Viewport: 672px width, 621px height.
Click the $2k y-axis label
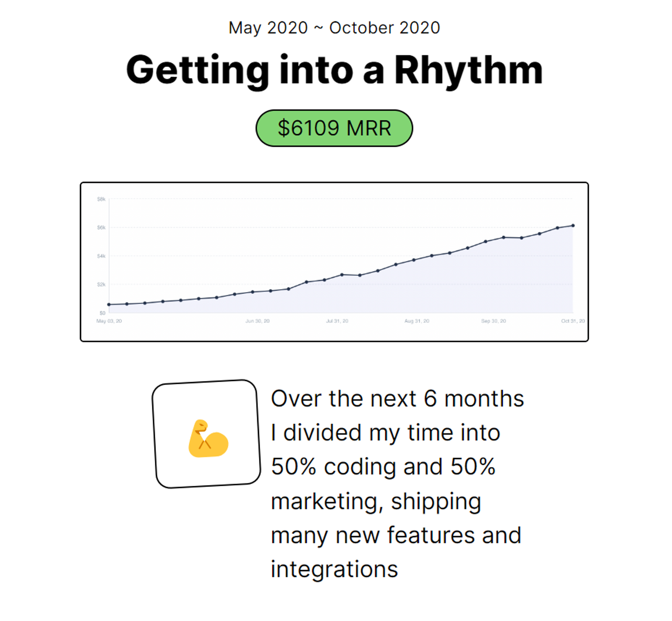pos(101,284)
